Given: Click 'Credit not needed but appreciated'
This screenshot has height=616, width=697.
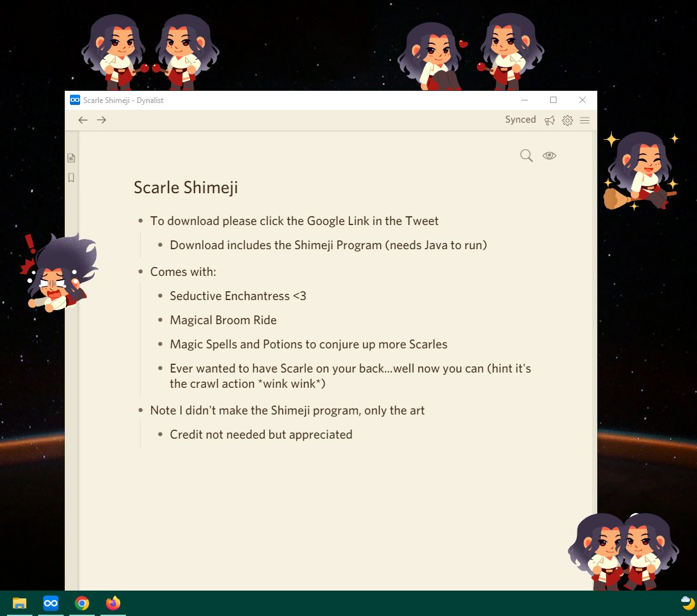Looking at the screenshot, I should click(261, 435).
